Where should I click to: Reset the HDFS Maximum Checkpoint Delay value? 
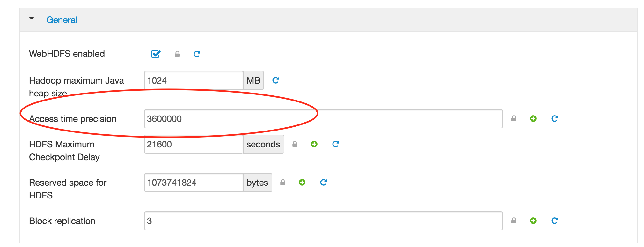click(x=335, y=144)
